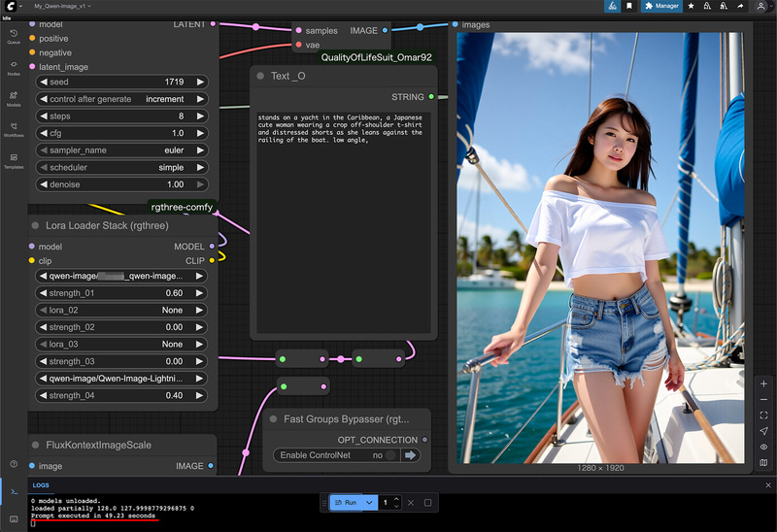
Task: Click the strength_01 value slider
Action: (x=120, y=293)
